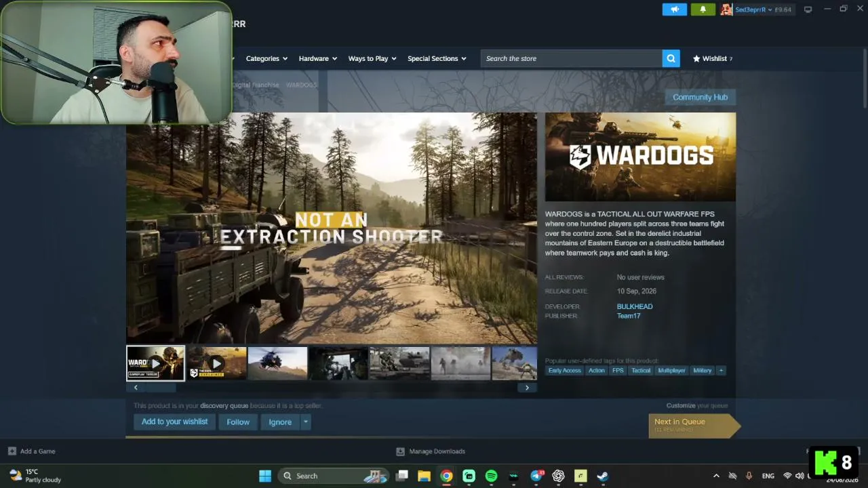Select the soldiers in dust screenshot thumbnail
The width and height of the screenshot is (868, 488).
[x=460, y=363]
